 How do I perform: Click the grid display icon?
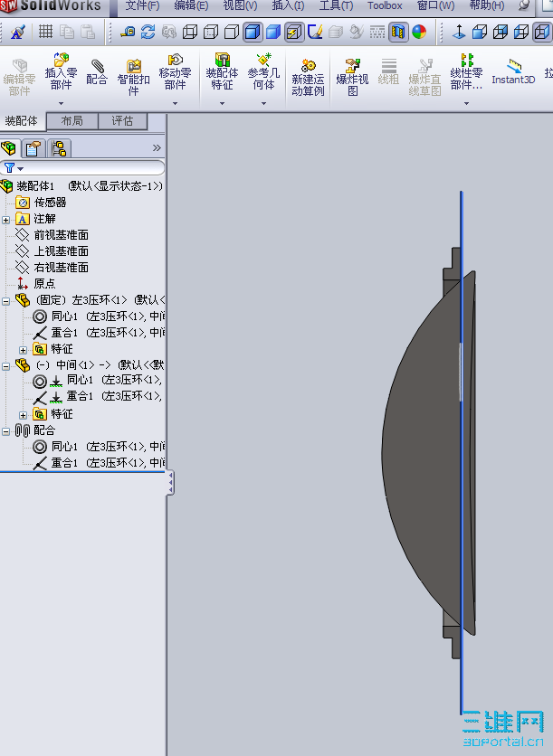click(x=46, y=32)
